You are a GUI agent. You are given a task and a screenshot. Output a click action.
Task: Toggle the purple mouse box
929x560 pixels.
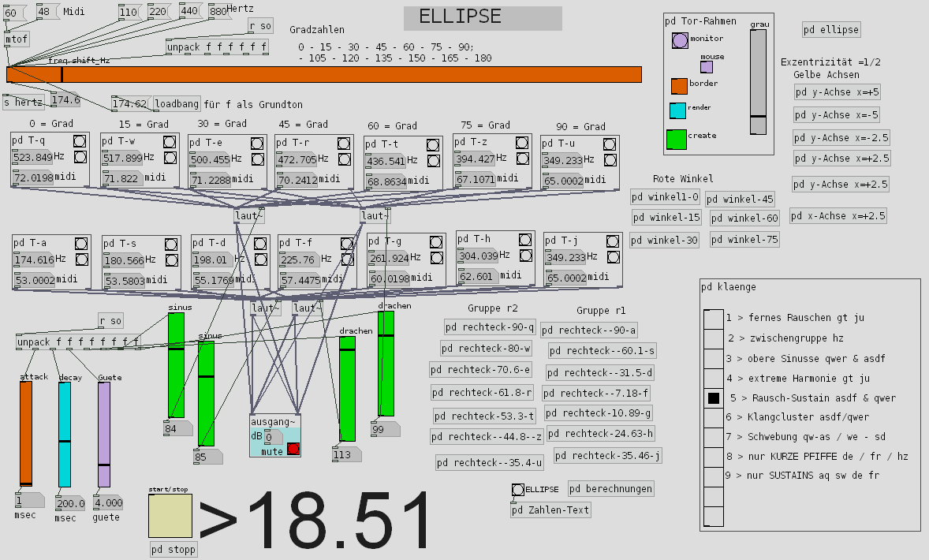707,67
